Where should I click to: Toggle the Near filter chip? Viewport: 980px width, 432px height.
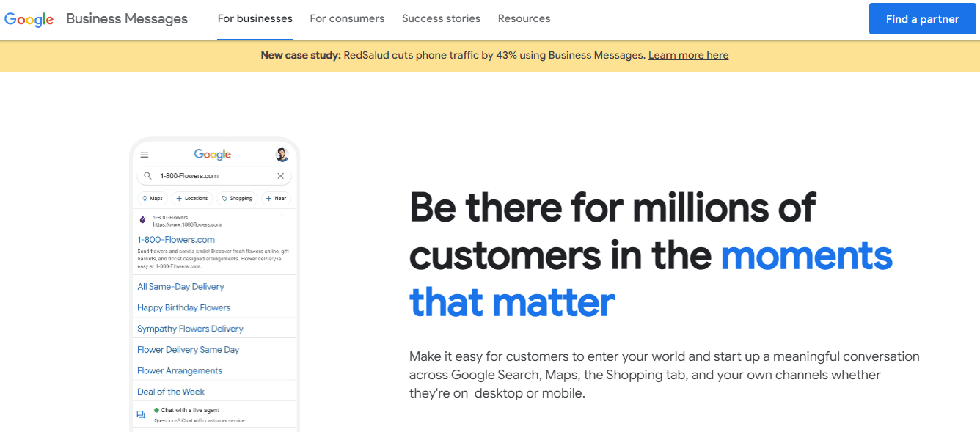tap(275, 198)
